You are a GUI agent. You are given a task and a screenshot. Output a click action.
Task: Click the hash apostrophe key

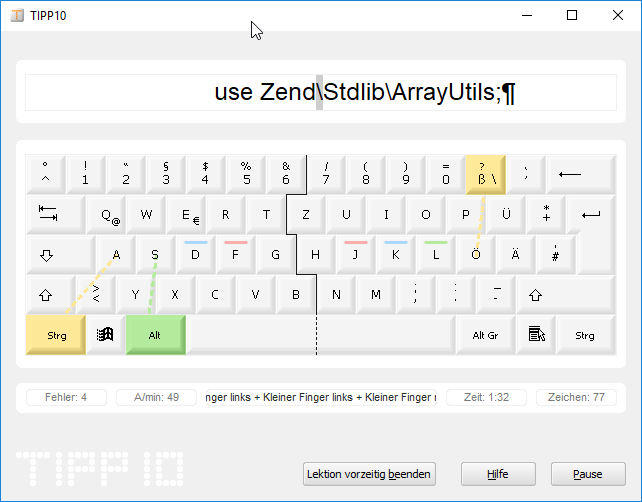pyautogui.click(x=556, y=255)
